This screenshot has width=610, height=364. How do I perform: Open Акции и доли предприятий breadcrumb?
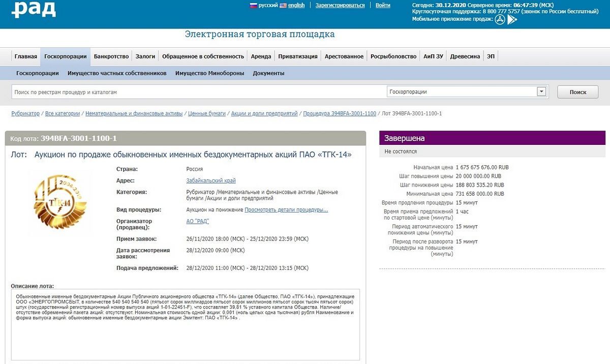[264, 113]
